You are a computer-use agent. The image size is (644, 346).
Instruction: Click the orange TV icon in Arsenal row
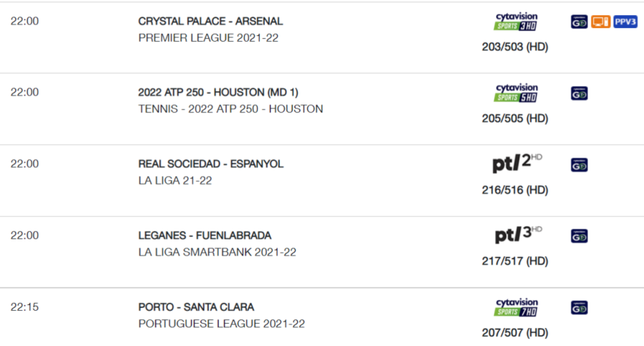tap(600, 21)
